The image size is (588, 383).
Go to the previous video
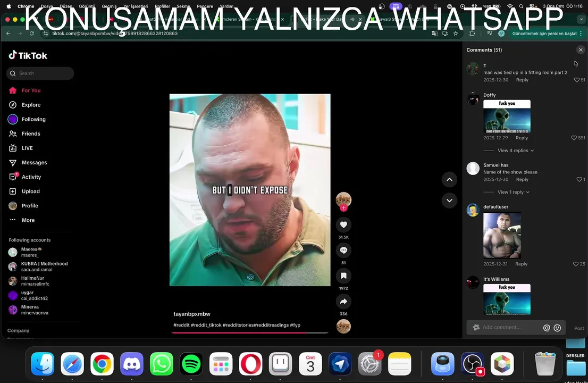pos(449,180)
